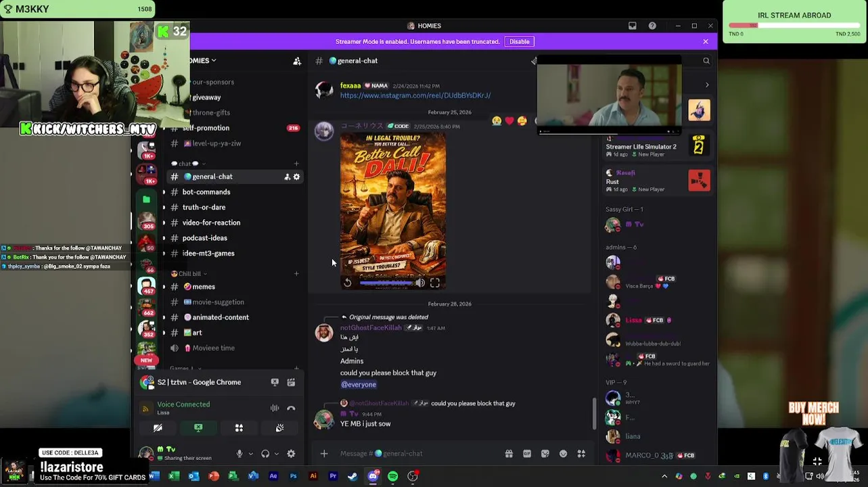Toggle camera on in voice panel
Screen dimensions: 868x487
(158, 427)
